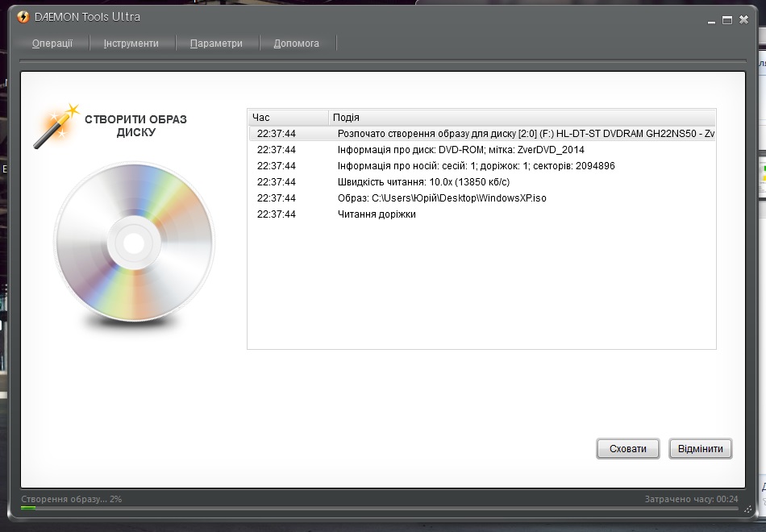Open the Інструменти menu
The height and width of the screenshot is (532, 766).
(131, 44)
